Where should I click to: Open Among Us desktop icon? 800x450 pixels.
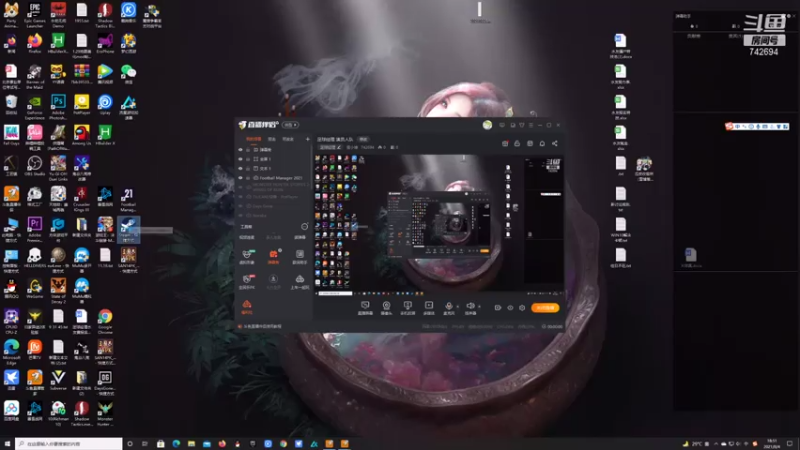82,136
